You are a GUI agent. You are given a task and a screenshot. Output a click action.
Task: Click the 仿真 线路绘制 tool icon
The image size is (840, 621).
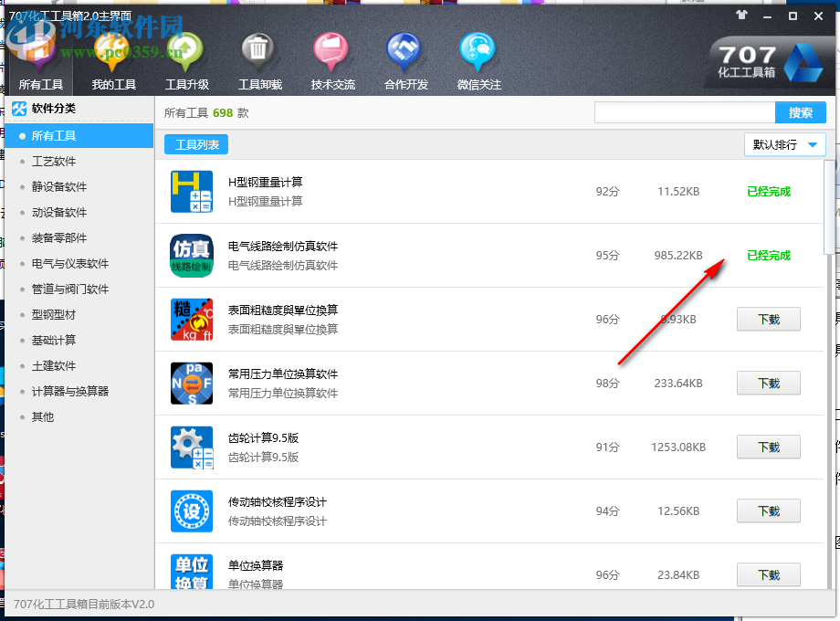[191, 256]
